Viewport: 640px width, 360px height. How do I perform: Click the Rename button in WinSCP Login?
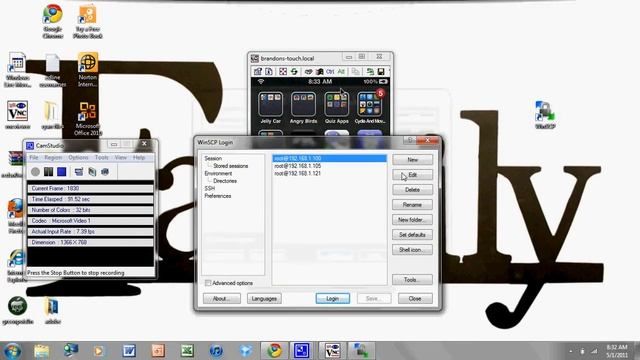412,205
